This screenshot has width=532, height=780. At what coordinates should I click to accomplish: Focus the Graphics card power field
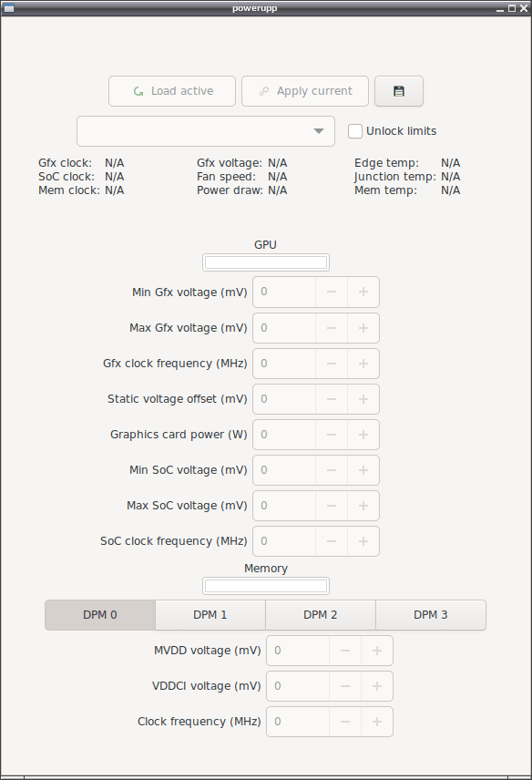pos(284,435)
